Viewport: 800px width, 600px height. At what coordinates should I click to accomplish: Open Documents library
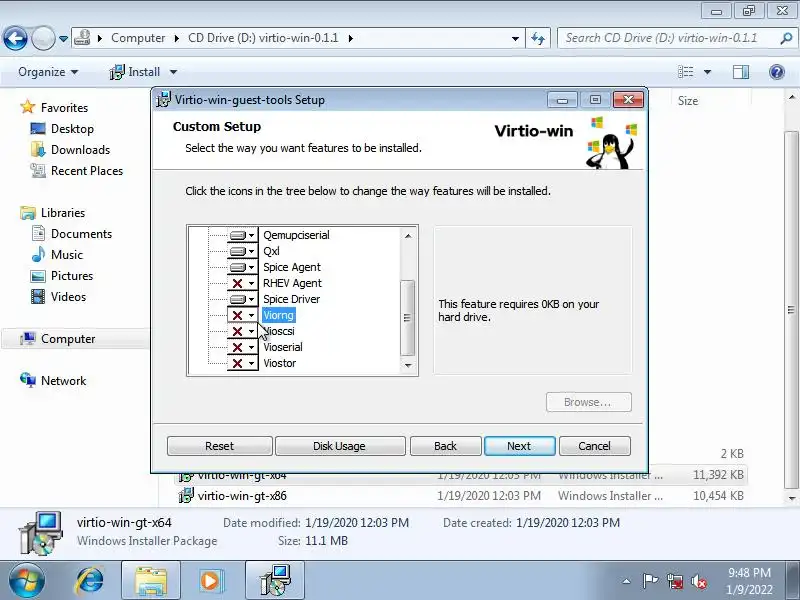pyautogui.click(x=81, y=234)
